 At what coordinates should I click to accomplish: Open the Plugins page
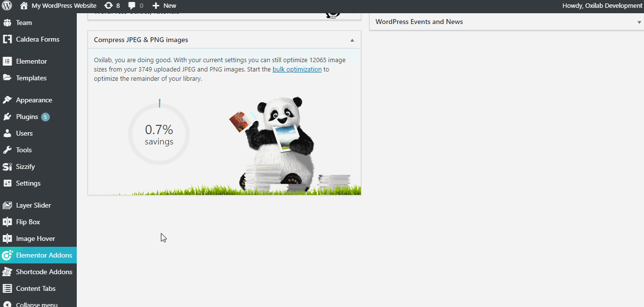[27, 117]
